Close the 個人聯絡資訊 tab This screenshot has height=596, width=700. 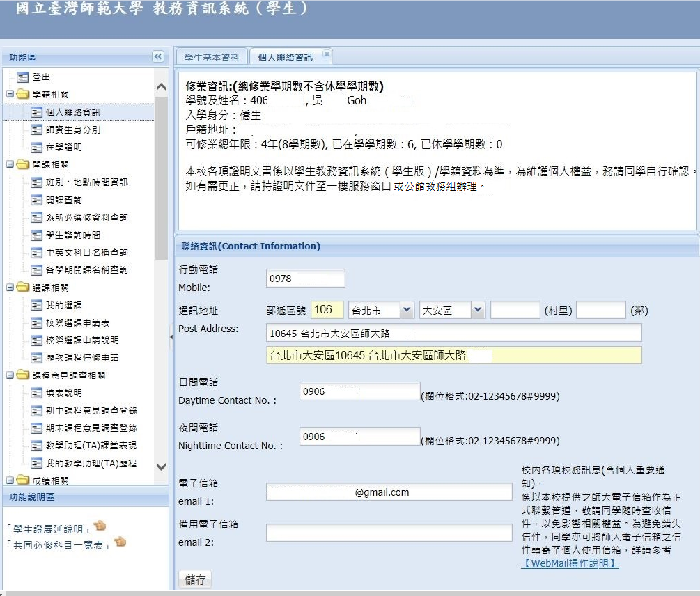[327, 54]
